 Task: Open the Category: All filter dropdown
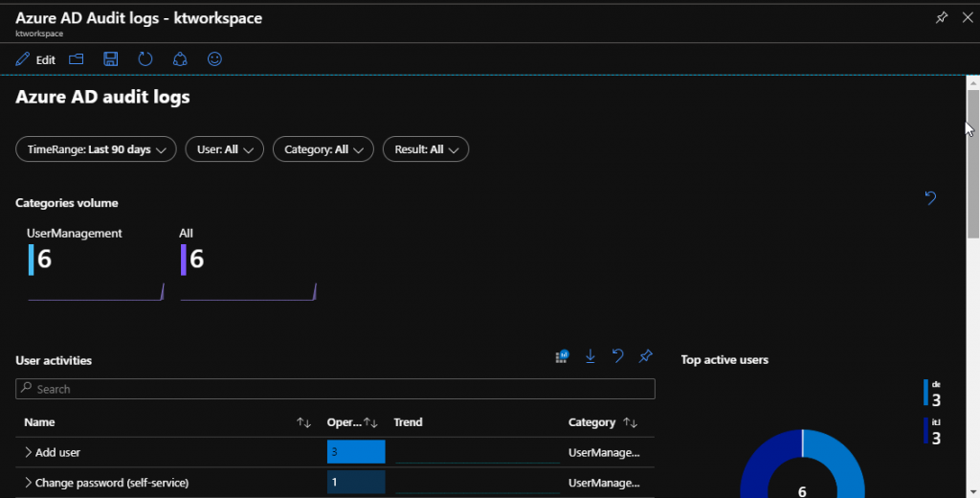pos(323,149)
